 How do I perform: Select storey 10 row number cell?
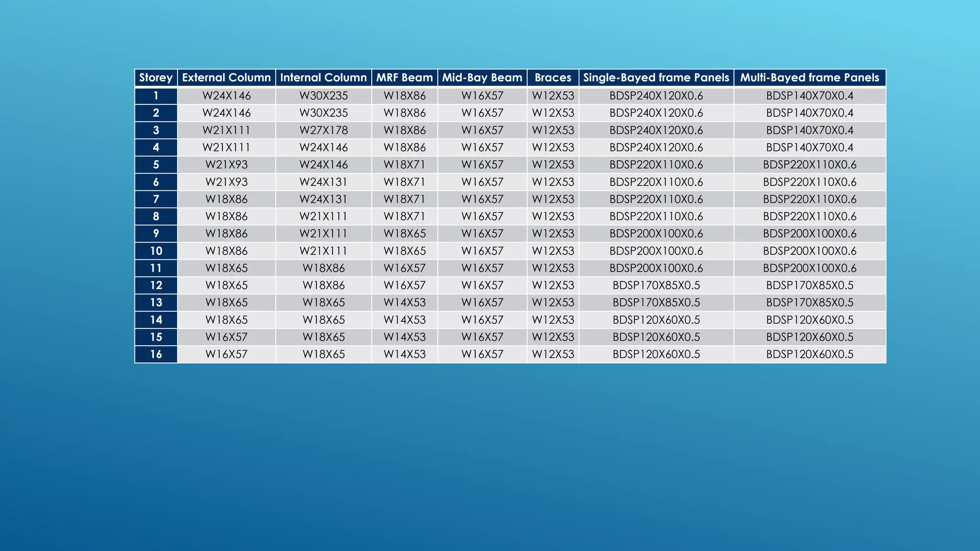pyautogui.click(x=156, y=251)
